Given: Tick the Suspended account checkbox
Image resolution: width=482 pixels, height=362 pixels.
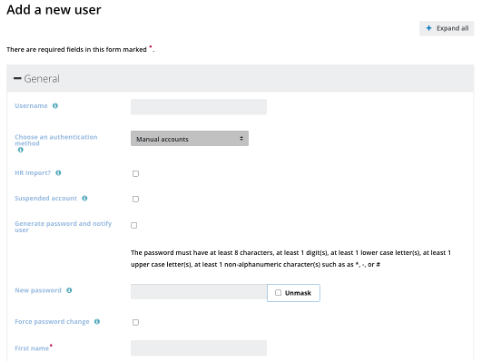Looking at the screenshot, I should click(136, 199).
